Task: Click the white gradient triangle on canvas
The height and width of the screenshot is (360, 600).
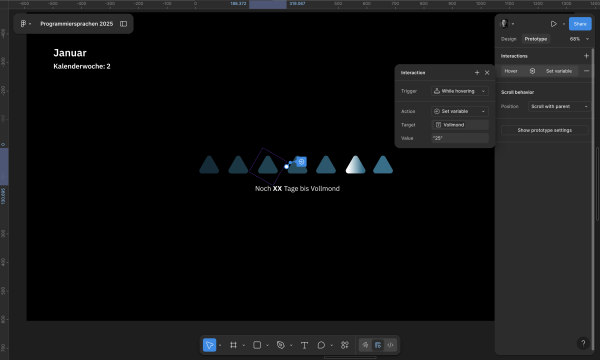Action: click(355, 165)
